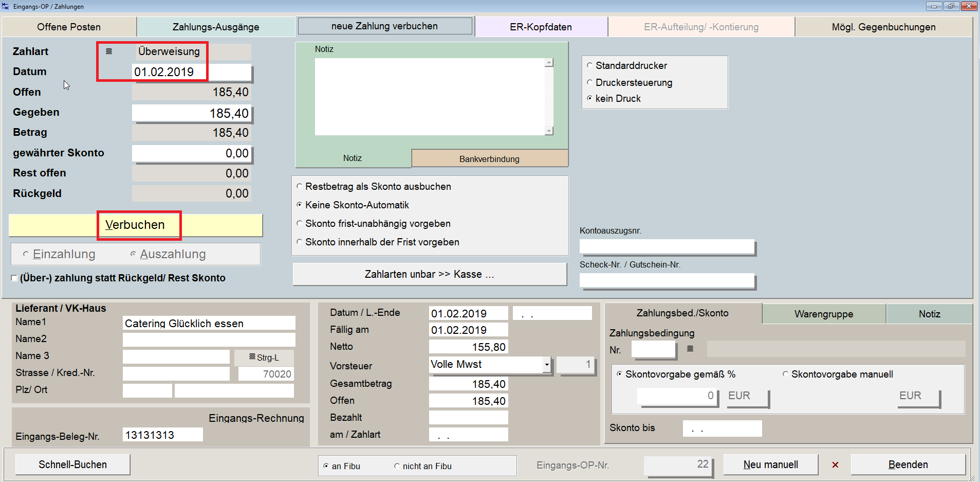
Task: Switch to Mögl. Gegenbuchungen tab
Action: (883, 27)
